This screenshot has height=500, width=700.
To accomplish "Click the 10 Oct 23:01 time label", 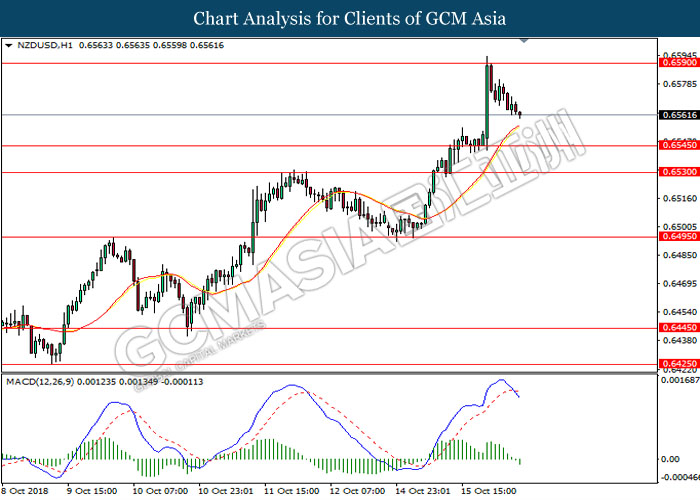I will [226, 491].
